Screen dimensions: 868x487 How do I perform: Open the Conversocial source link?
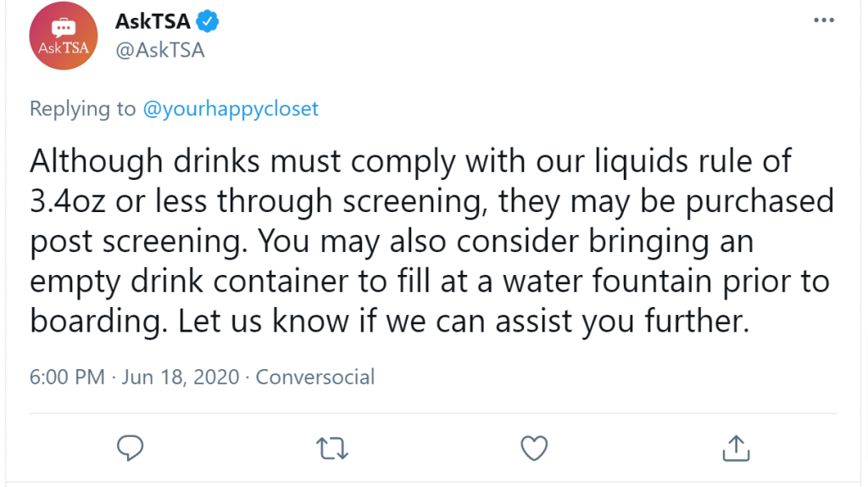(x=315, y=377)
